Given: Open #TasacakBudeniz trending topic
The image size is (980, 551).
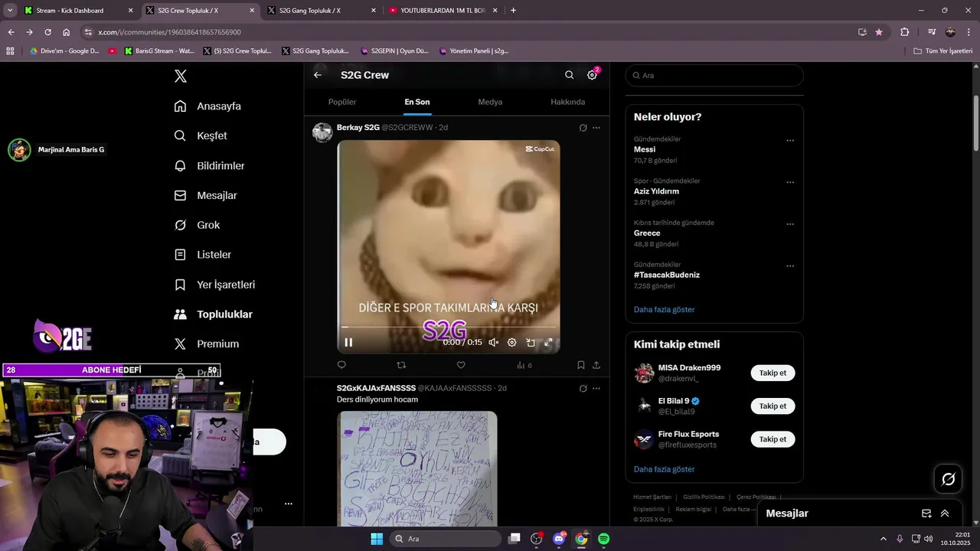Looking at the screenshot, I should click(x=667, y=275).
